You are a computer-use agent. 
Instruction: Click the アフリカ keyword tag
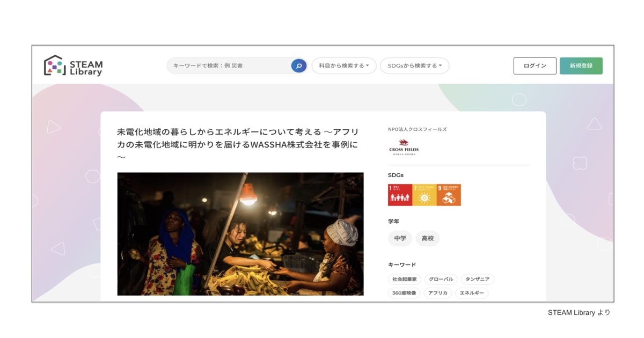(438, 293)
